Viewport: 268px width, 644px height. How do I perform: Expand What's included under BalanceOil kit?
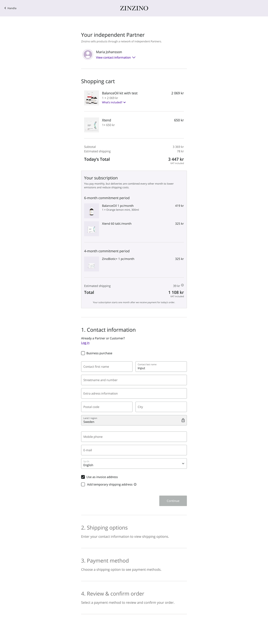[x=113, y=102]
